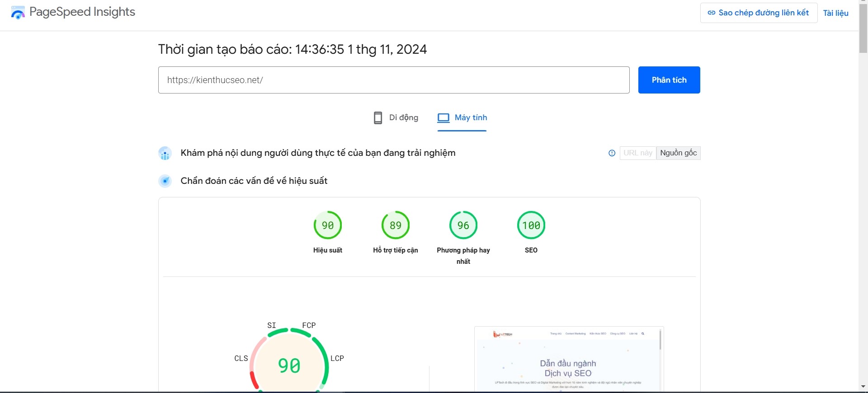
Task: Click the Phương pháp hay nhất label
Action: [463, 256]
